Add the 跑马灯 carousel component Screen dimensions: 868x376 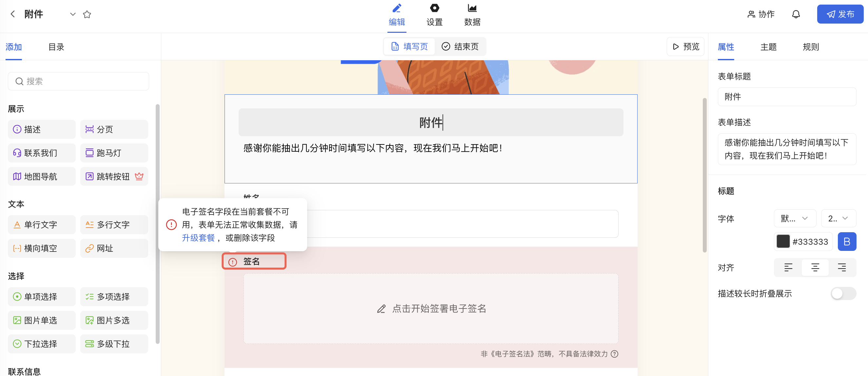(114, 153)
